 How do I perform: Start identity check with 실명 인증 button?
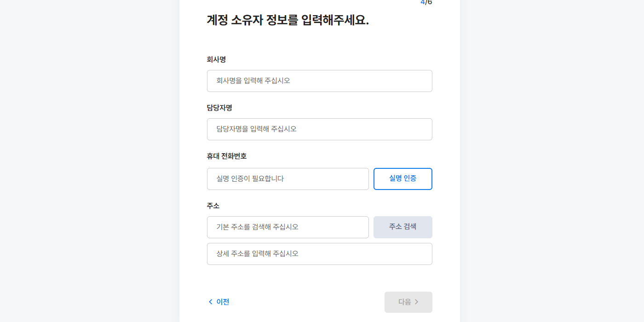pyautogui.click(x=403, y=179)
